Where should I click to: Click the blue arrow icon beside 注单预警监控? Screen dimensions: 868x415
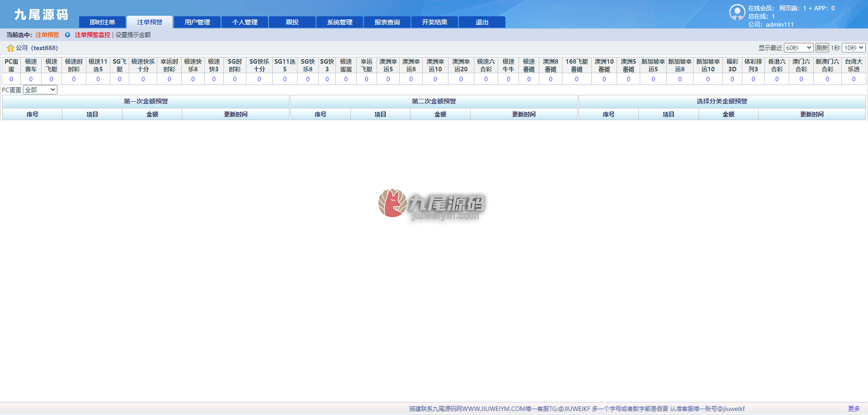(67, 35)
